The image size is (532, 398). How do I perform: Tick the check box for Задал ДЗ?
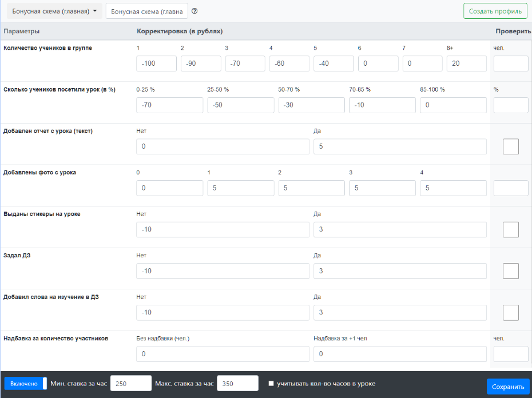tap(511, 271)
